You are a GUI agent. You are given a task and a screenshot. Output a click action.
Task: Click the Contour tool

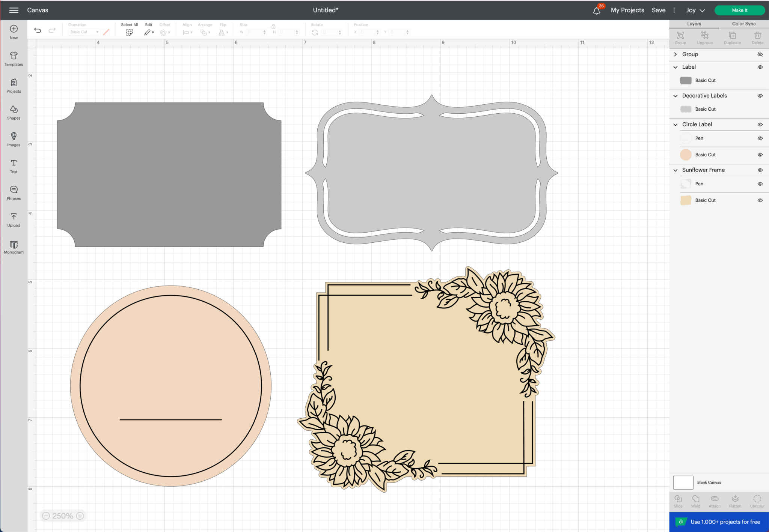coord(757,500)
